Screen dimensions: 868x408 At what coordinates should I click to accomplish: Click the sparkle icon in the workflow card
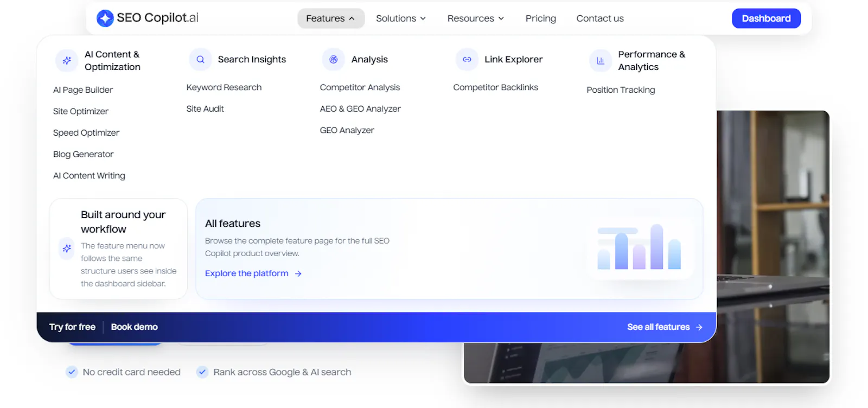(67, 248)
